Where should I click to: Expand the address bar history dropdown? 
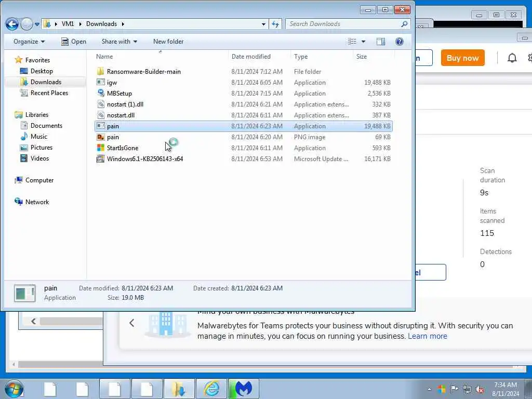pyautogui.click(x=263, y=24)
